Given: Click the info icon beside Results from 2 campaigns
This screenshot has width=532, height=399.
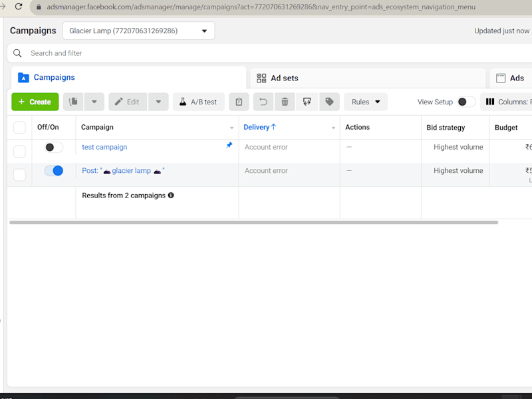Looking at the screenshot, I should point(171,195).
